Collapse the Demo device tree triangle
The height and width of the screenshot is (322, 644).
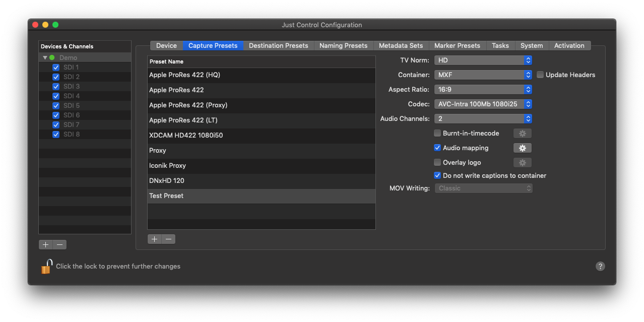[45, 58]
